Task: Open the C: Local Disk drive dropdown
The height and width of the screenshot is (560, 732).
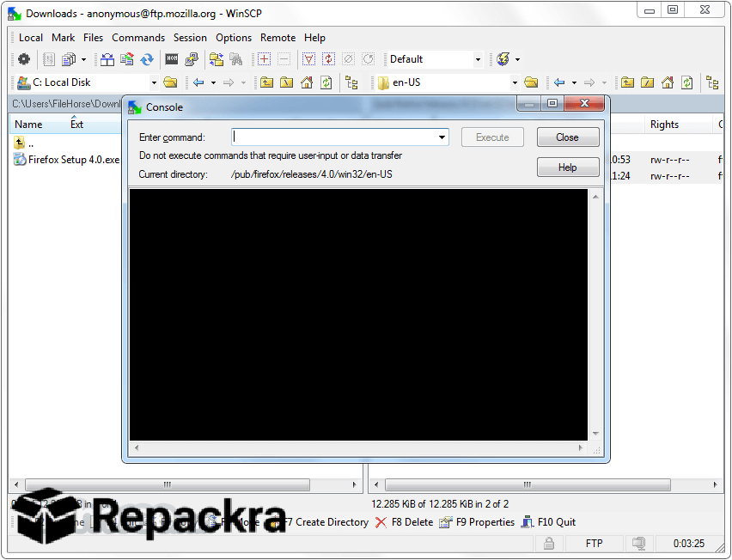Action: (154, 83)
